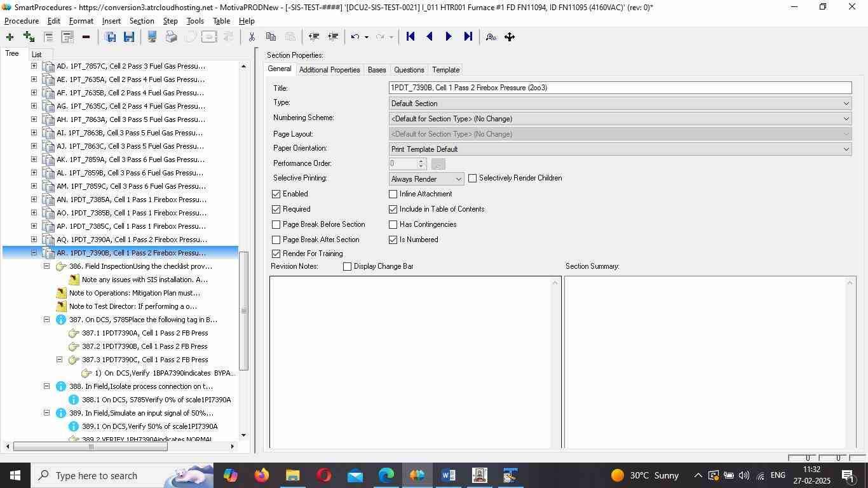Go to first item navigation icon
The width and height of the screenshot is (868, 488).
point(410,37)
